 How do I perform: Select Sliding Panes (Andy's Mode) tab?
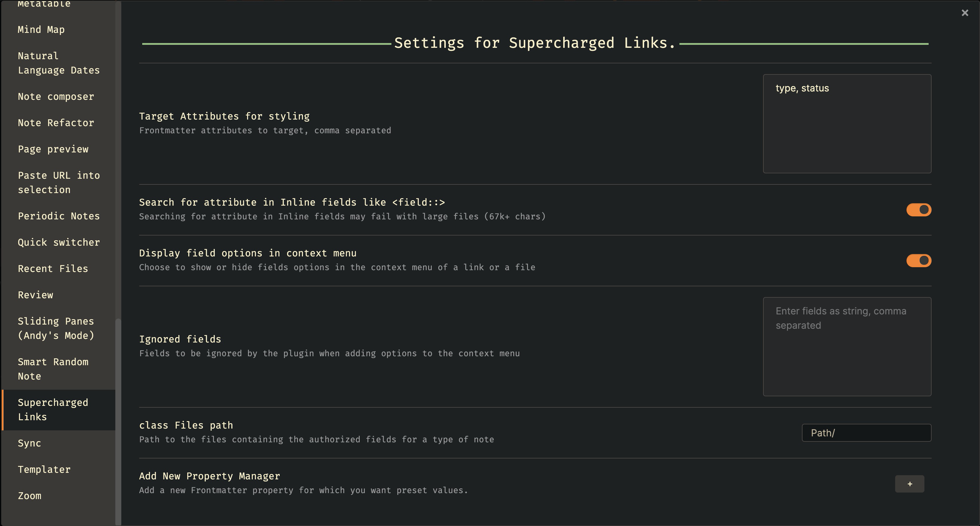[56, 328]
